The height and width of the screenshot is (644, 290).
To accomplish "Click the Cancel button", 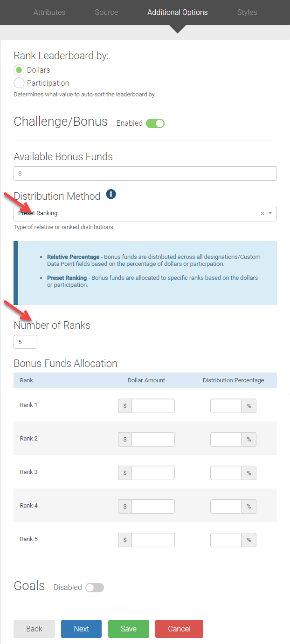I will [x=179, y=629].
